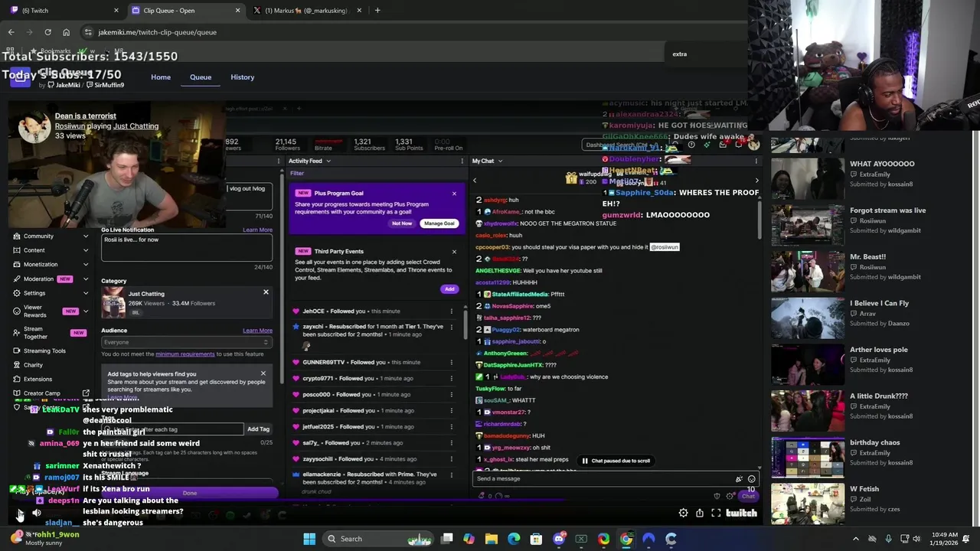Open the minimum requirements link
This screenshot has height=551, width=980.
tap(185, 354)
